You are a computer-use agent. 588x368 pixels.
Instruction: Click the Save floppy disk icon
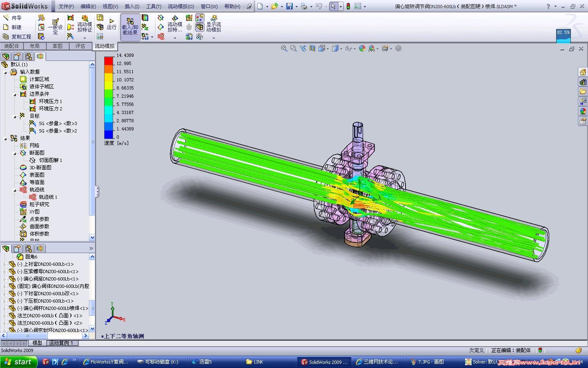point(290,6)
